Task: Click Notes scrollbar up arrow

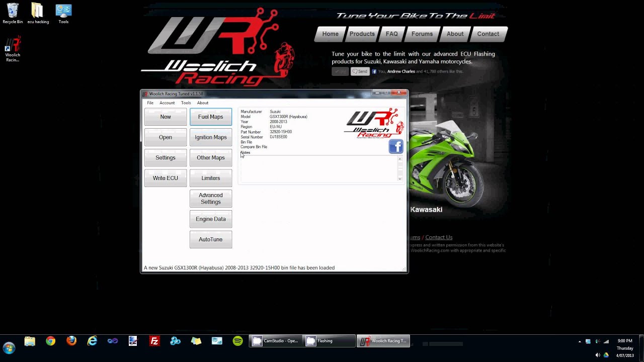Action: tap(400, 159)
